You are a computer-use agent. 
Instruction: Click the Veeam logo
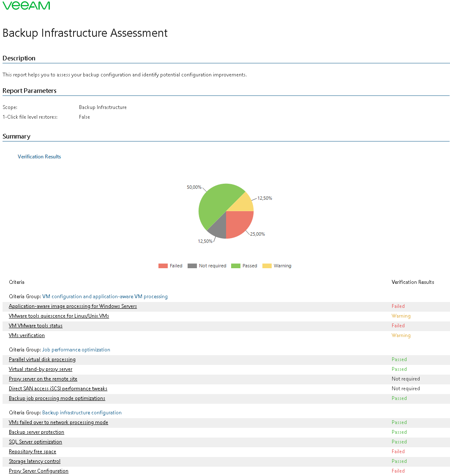(26, 5)
